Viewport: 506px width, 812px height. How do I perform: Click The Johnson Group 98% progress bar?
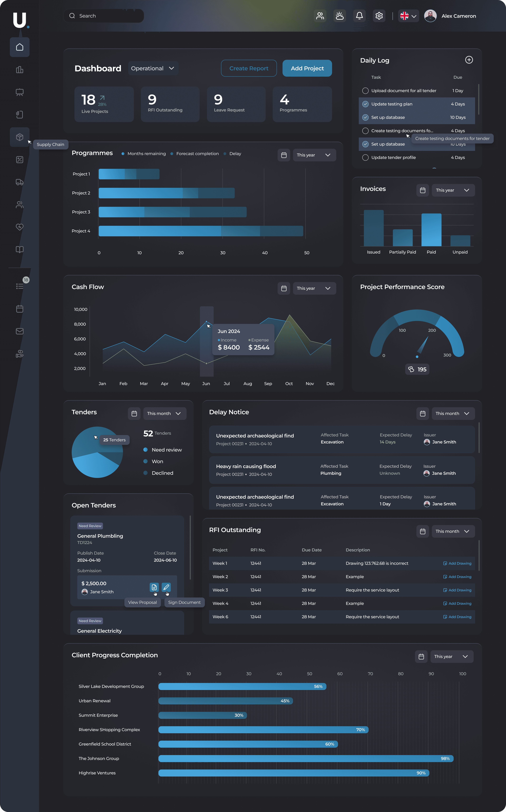coord(306,758)
